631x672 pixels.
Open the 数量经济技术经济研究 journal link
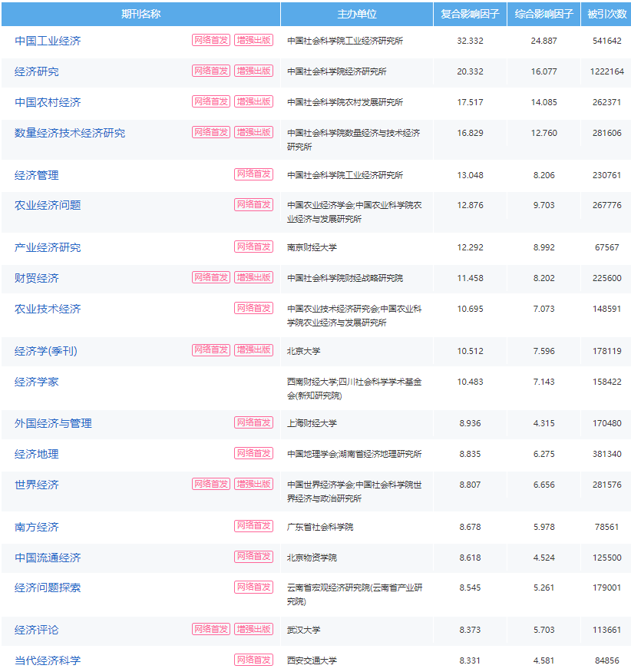(70, 134)
